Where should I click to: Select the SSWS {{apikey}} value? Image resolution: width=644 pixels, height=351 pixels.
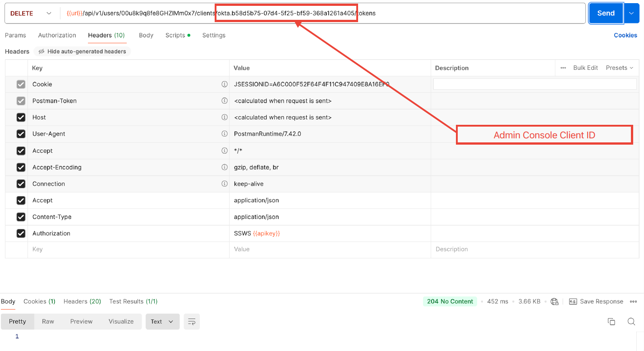257,233
